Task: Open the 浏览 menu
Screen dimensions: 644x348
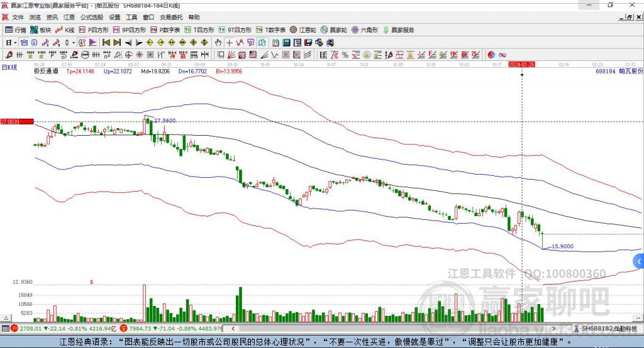Action: pyautogui.click(x=35, y=17)
